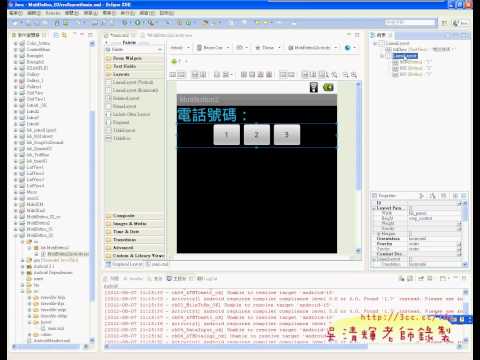This screenshot has height=360, width=480.
Task: Collapse all in Package Explorer toolbar
Action: (56, 35)
